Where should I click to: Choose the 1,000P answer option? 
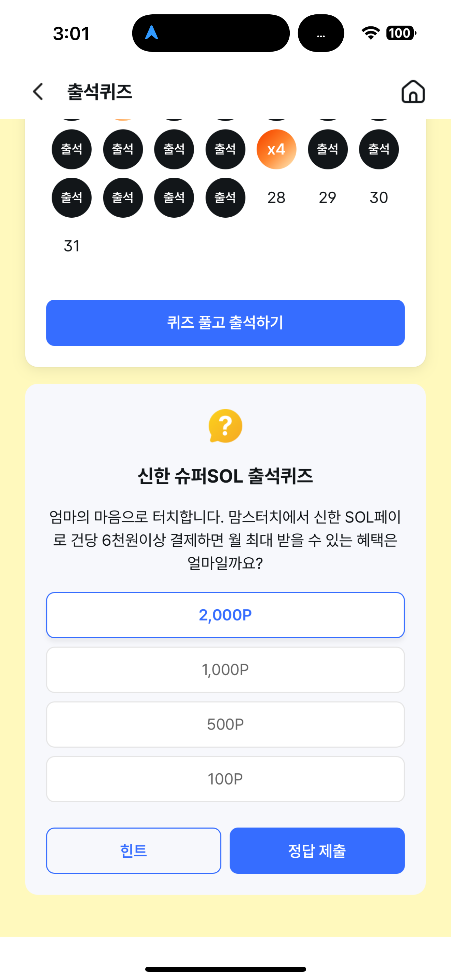pos(225,670)
